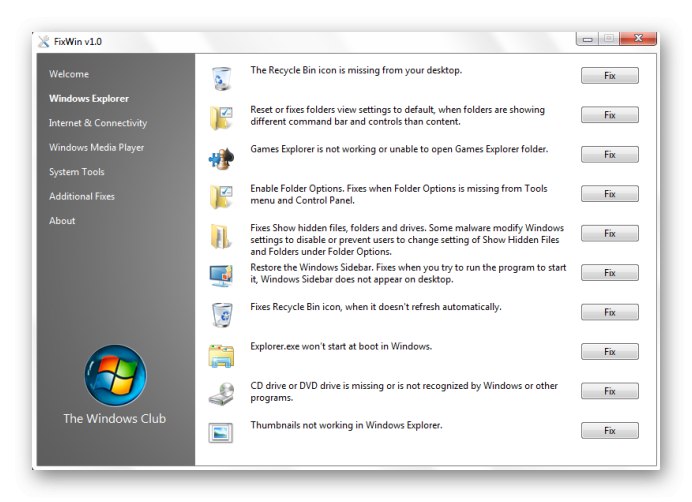Click the Recycle Bin refresh icon
The height and width of the screenshot is (502, 692).
coord(222,315)
